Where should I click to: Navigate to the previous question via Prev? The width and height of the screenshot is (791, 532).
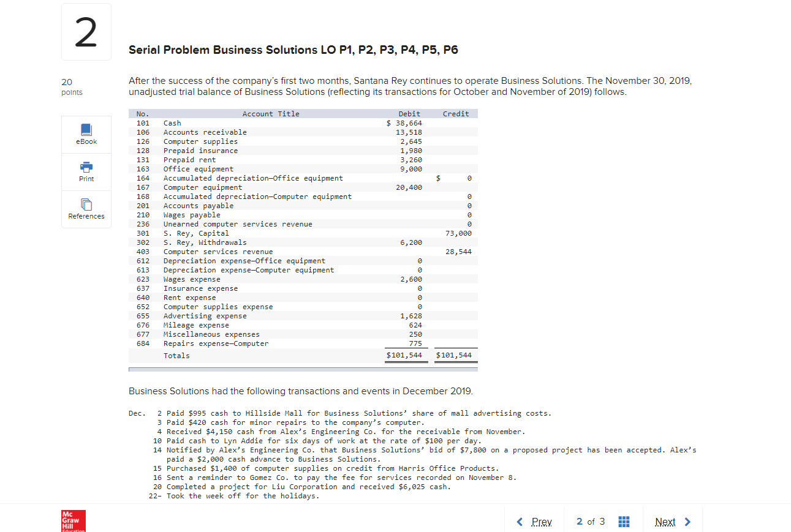542,521
